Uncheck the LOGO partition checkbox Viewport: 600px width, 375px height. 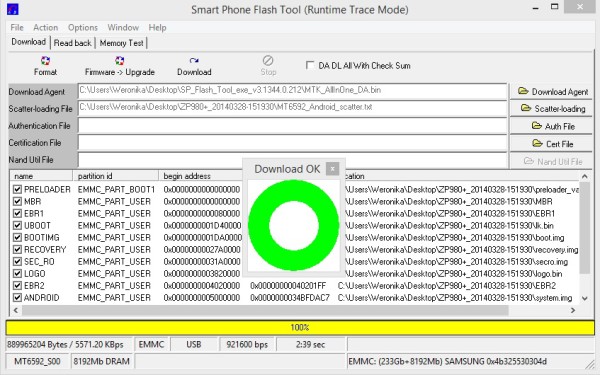click(x=17, y=274)
